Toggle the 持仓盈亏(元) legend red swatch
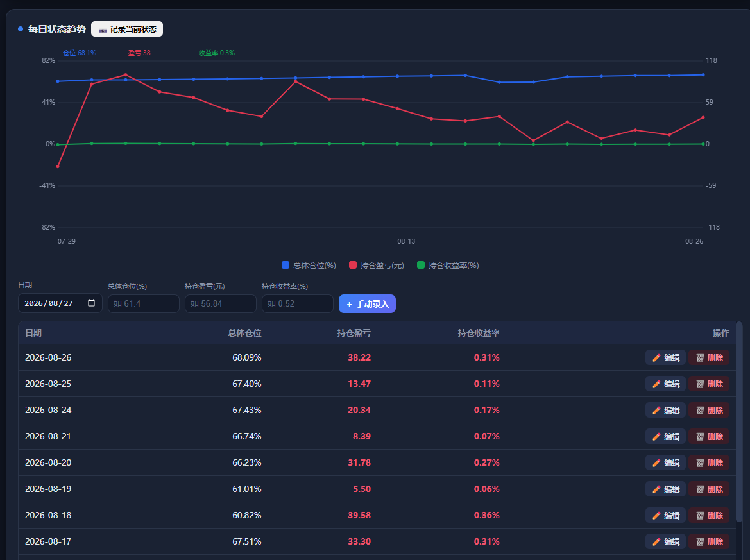 click(352, 265)
